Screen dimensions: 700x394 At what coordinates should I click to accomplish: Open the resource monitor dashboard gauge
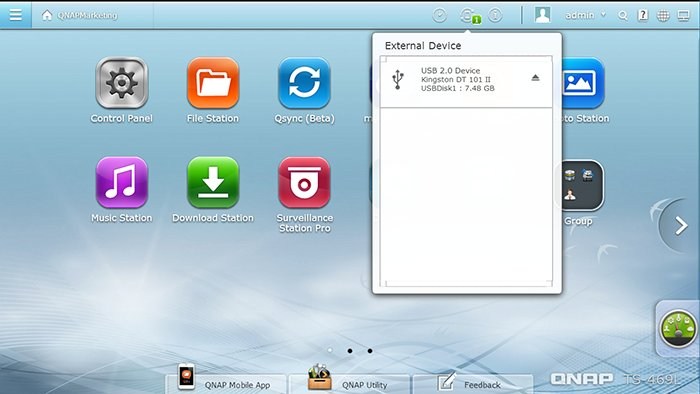[678, 329]
